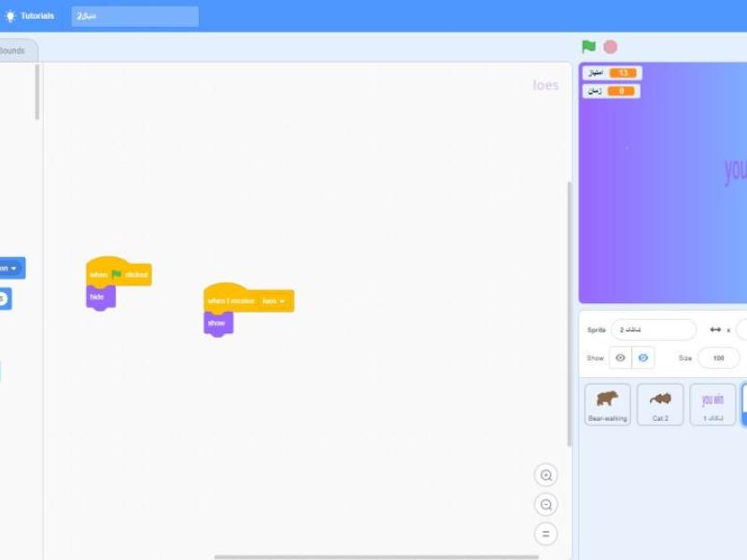Click the workspace horizontal scrollbar
Image resolution: width=747 pixels, height=560 pixels.
pos(376,556)
